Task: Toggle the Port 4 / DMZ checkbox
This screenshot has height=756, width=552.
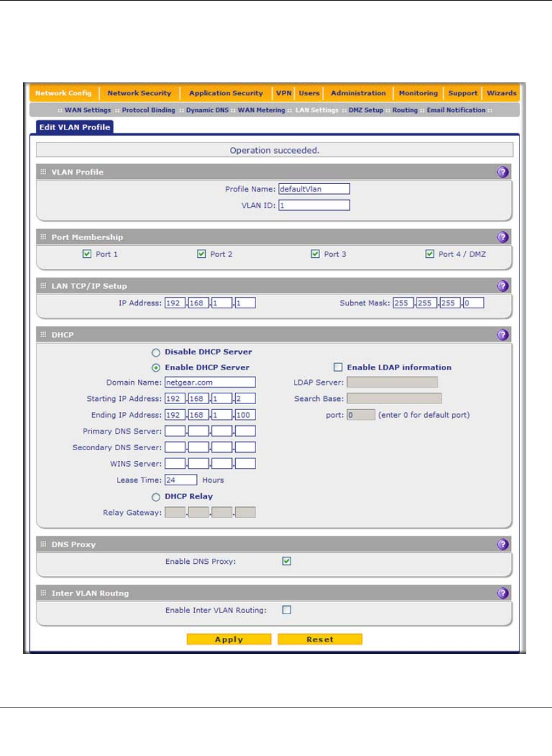Action: coord(429,253)
